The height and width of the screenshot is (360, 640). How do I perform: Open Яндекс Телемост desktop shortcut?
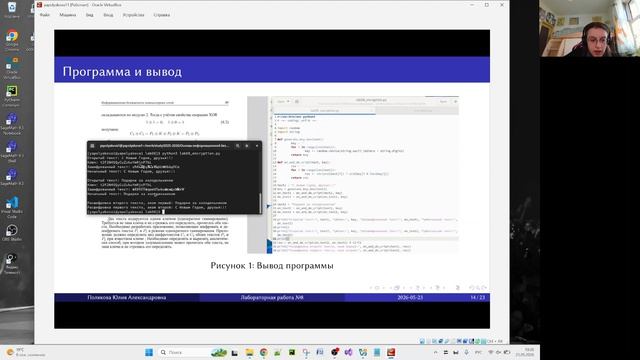point(12,263)
